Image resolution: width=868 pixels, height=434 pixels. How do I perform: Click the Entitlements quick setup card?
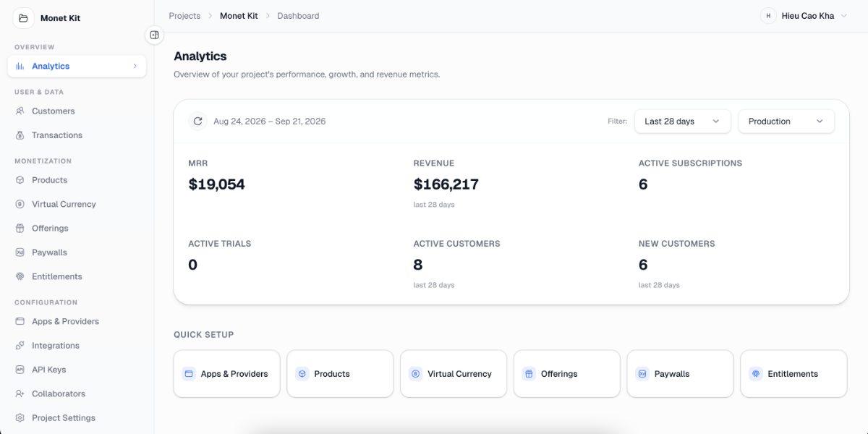point(793,374)
